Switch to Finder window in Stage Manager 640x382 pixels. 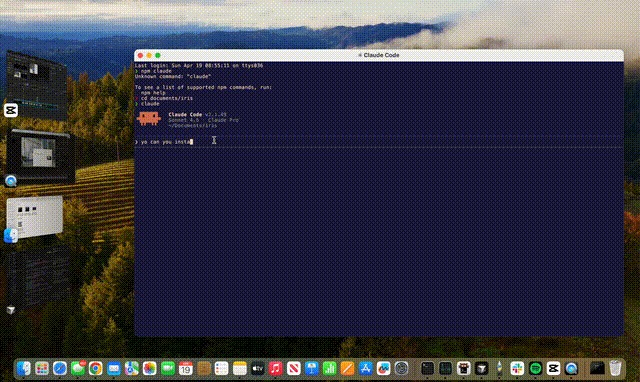(x=35, y=216)
